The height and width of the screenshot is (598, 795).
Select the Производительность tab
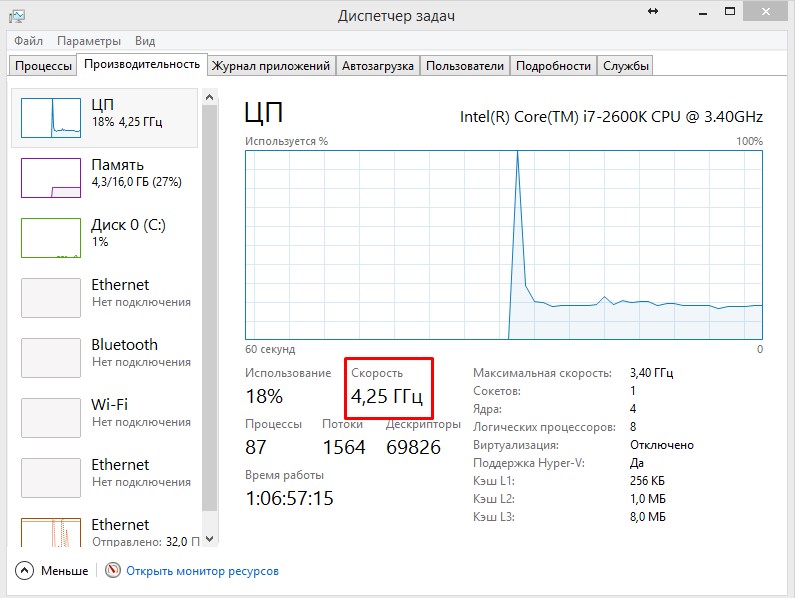point(142,64)
